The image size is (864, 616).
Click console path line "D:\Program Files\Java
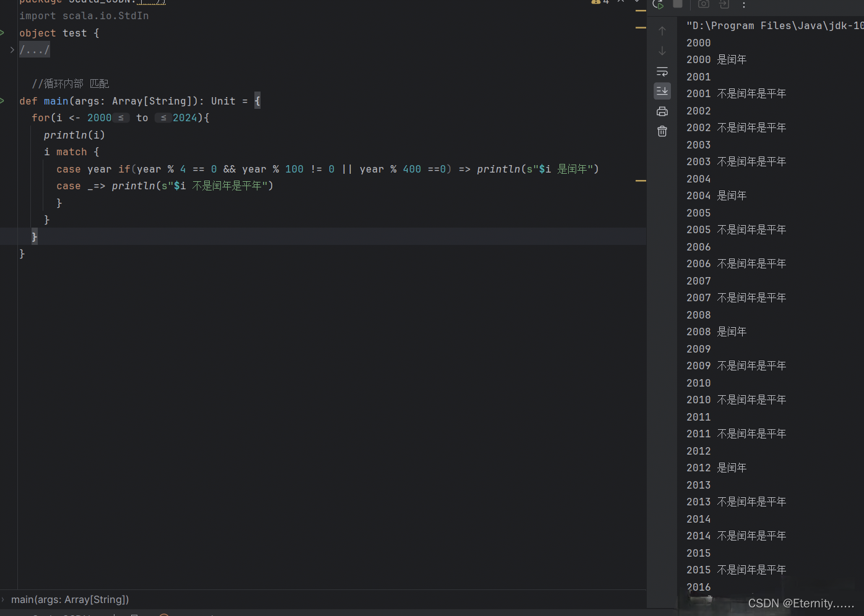tap(775, 25)
